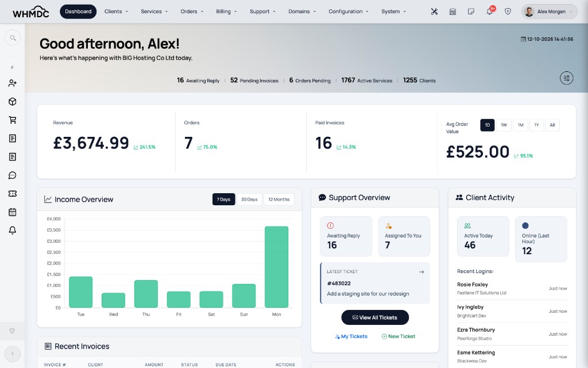This screenshot has width=588, height=368.
Task: Open the bell sidebar icon
Action: tap(13, 230)
